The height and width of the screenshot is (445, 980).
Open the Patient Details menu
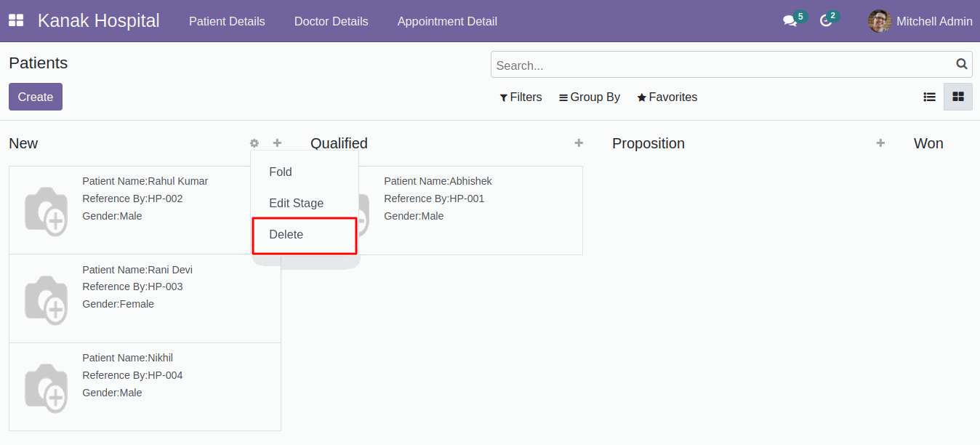click(227, 21)
